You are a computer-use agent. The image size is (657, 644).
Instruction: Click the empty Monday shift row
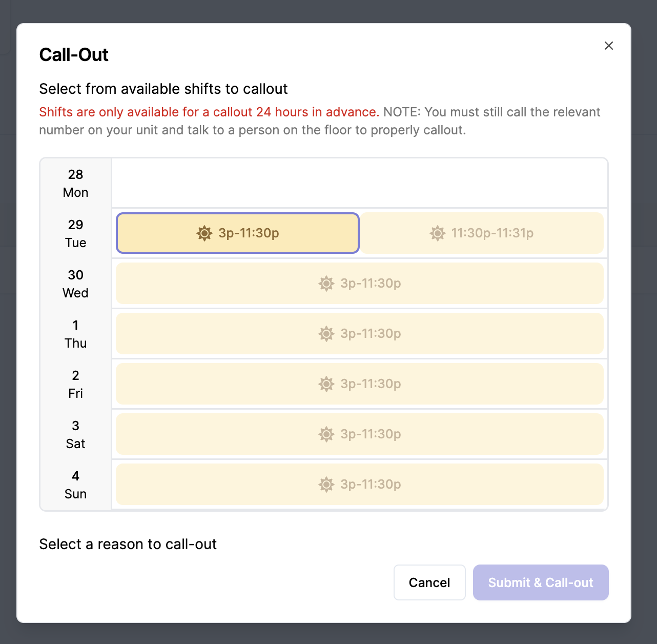click(360, 183)
